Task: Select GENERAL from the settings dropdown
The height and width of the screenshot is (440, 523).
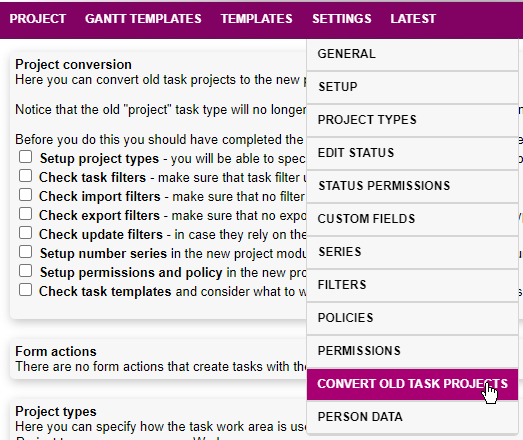Action: coord(412,54)
